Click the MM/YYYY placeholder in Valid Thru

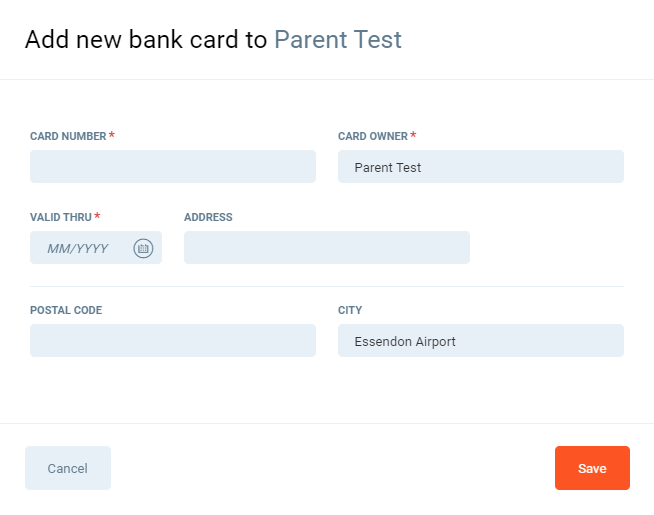click(x=78, y=248)
